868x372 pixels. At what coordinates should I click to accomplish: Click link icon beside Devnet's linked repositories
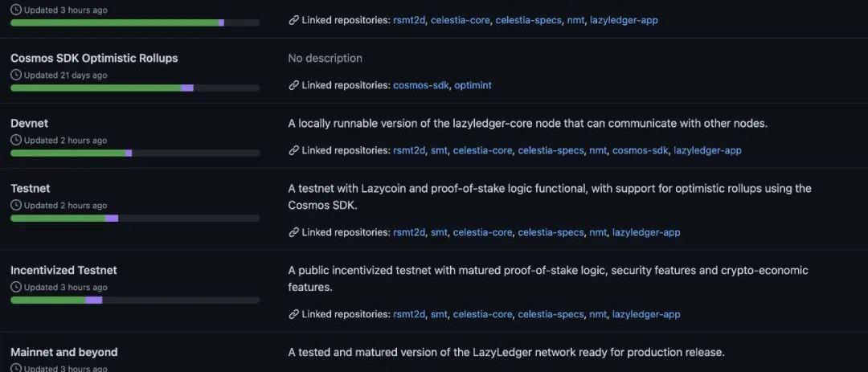(293, 150)
